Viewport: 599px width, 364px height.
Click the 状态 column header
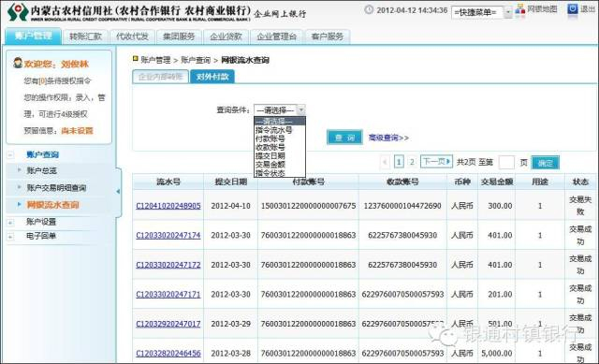[x=580, y=182]
